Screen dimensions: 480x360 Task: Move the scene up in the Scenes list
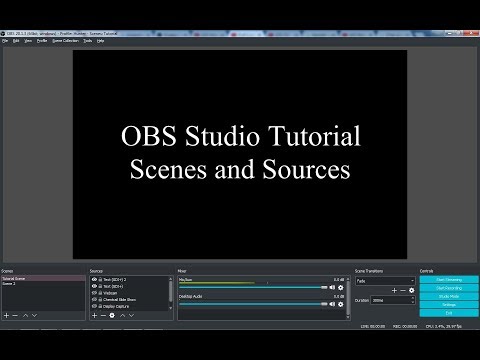click(26, 315)
